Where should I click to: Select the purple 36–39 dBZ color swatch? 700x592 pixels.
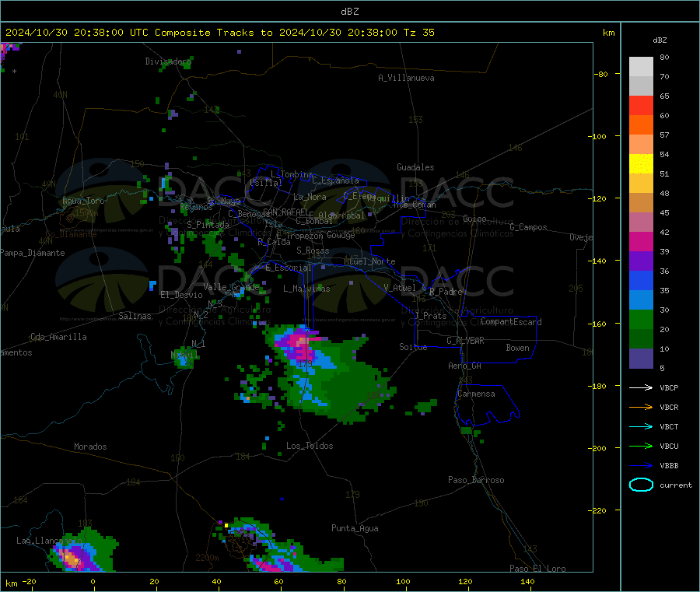pos(641,261)
